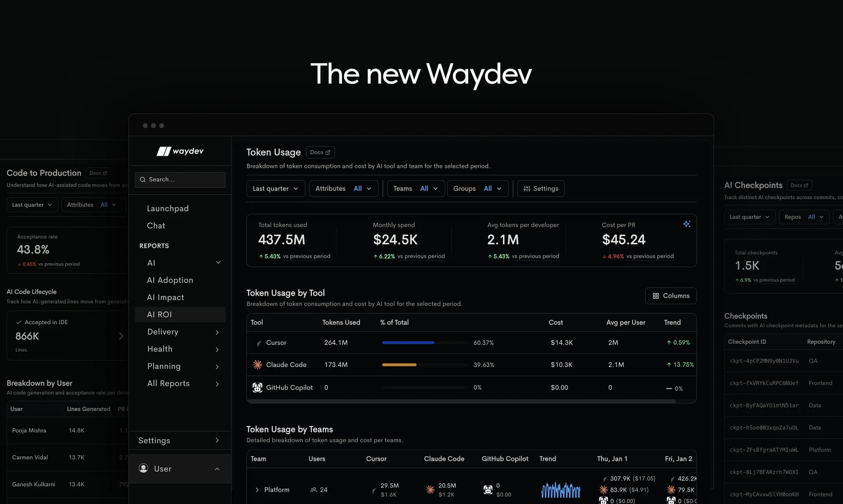
Task: Click the users icon next to Platform team
Action: tap(314, 490)
